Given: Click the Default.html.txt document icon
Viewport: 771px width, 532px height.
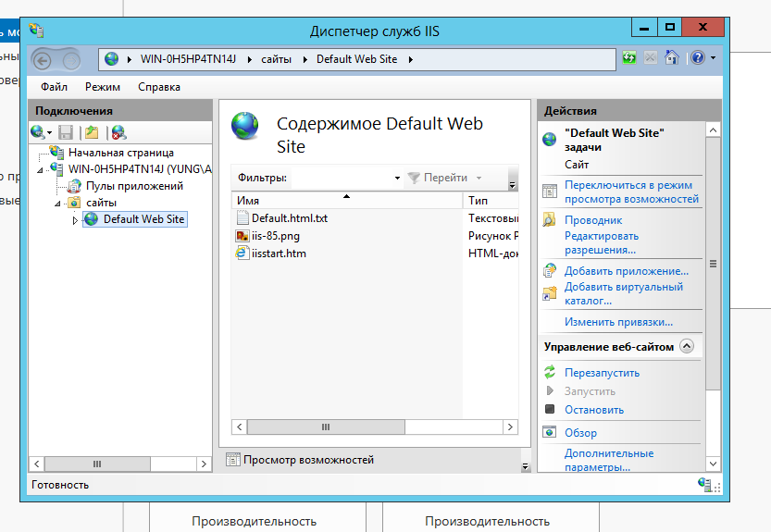Looking at the screenshot, I should [242, 217].
